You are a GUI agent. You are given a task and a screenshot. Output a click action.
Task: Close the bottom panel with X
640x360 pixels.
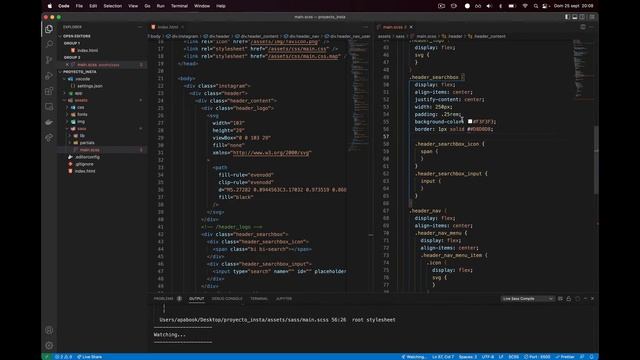click(592, 299)
